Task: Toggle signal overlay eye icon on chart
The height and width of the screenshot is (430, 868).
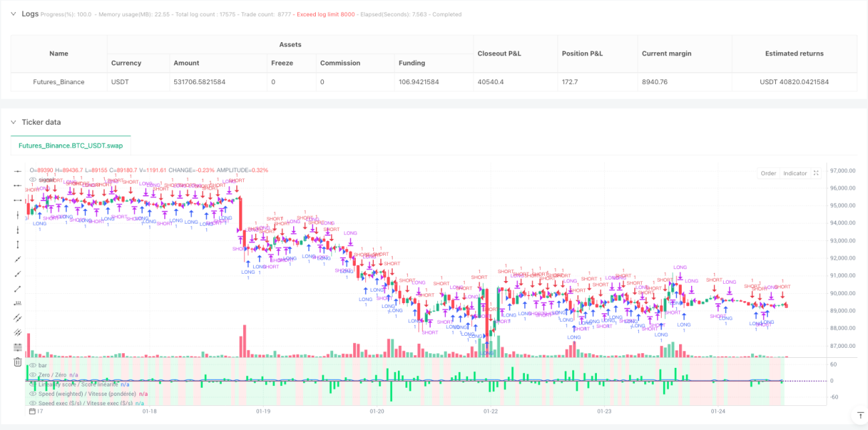Action: coord(32,180)
